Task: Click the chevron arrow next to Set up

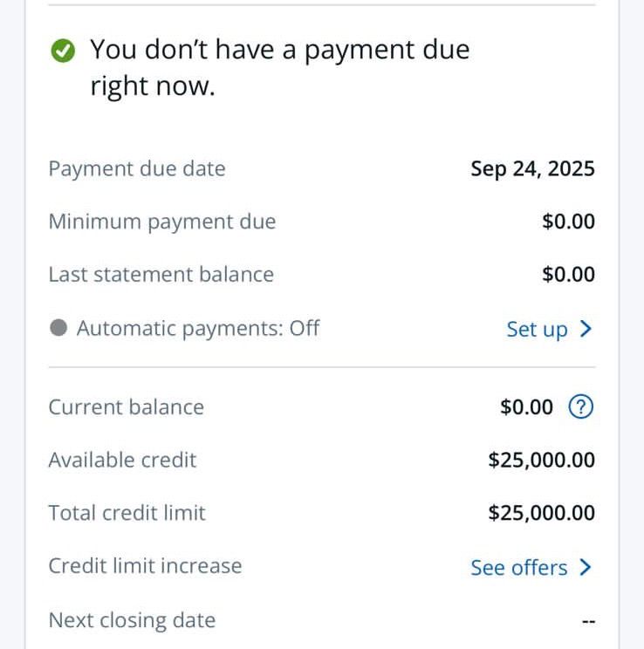Action: coord(586,329)
